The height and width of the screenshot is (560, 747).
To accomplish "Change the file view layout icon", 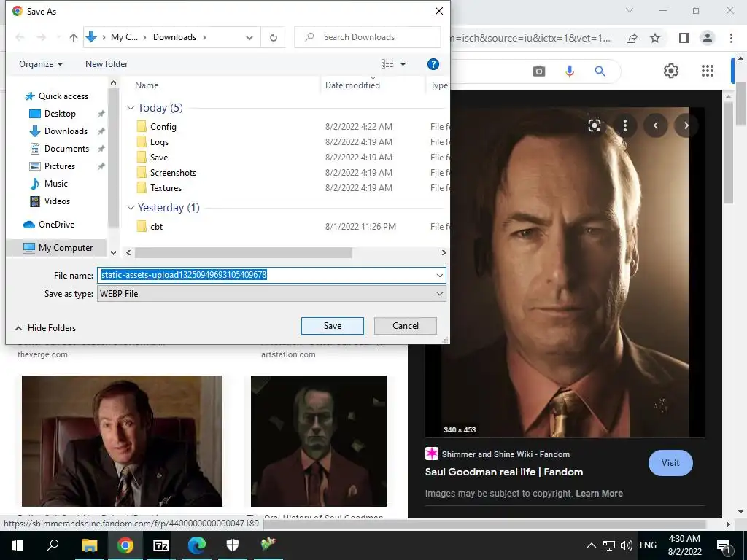I will 387,64.
